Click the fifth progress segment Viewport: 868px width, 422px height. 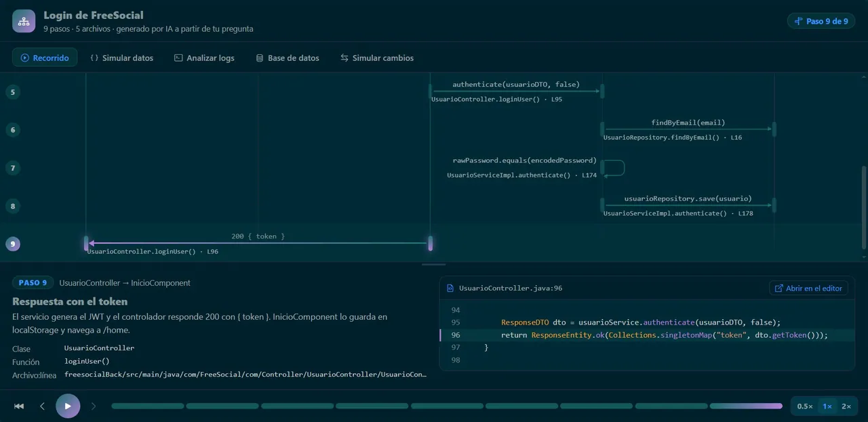point(447,406)
